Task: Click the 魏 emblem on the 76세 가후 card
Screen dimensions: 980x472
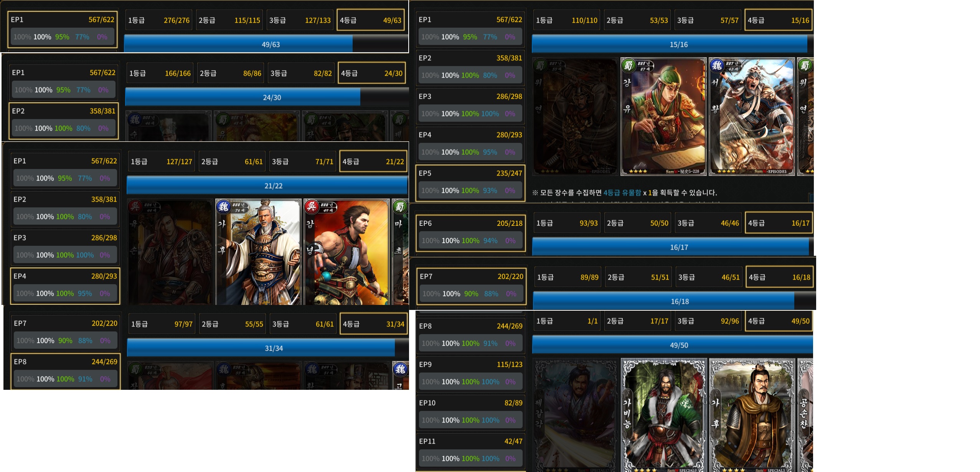Action: click(223, 207)
